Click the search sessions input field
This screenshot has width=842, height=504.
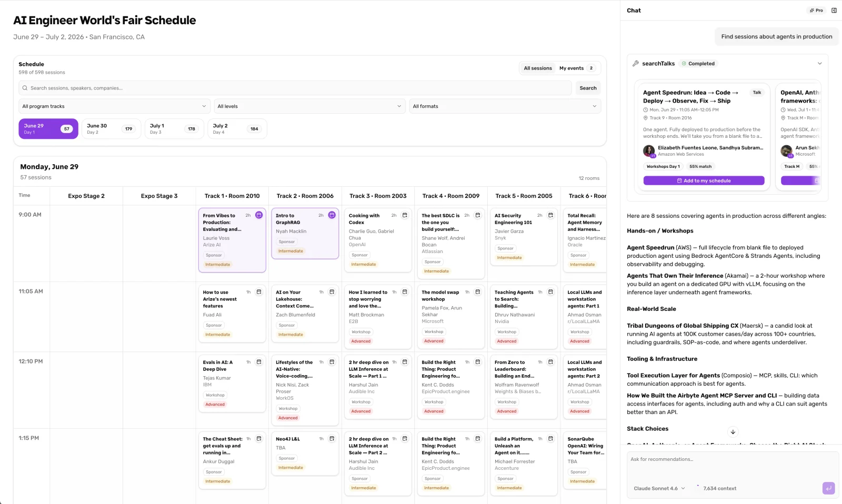(295, 88)
